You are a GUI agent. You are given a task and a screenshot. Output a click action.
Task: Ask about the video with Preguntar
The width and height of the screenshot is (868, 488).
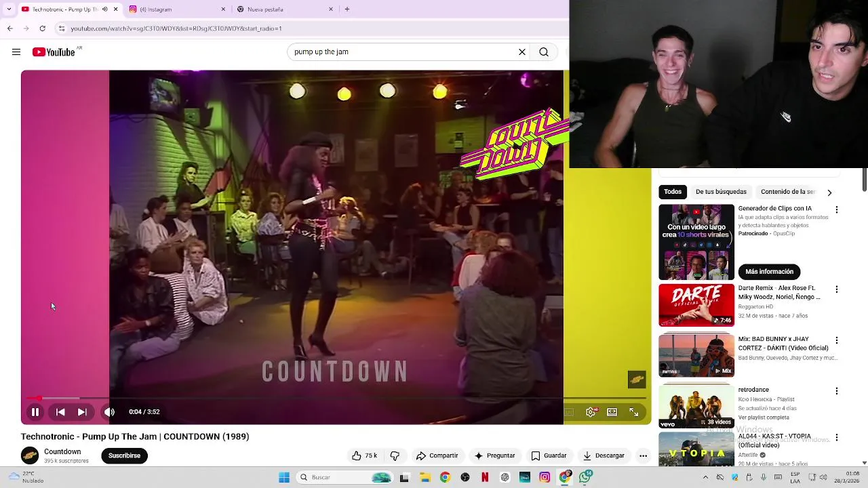(495, 455)
